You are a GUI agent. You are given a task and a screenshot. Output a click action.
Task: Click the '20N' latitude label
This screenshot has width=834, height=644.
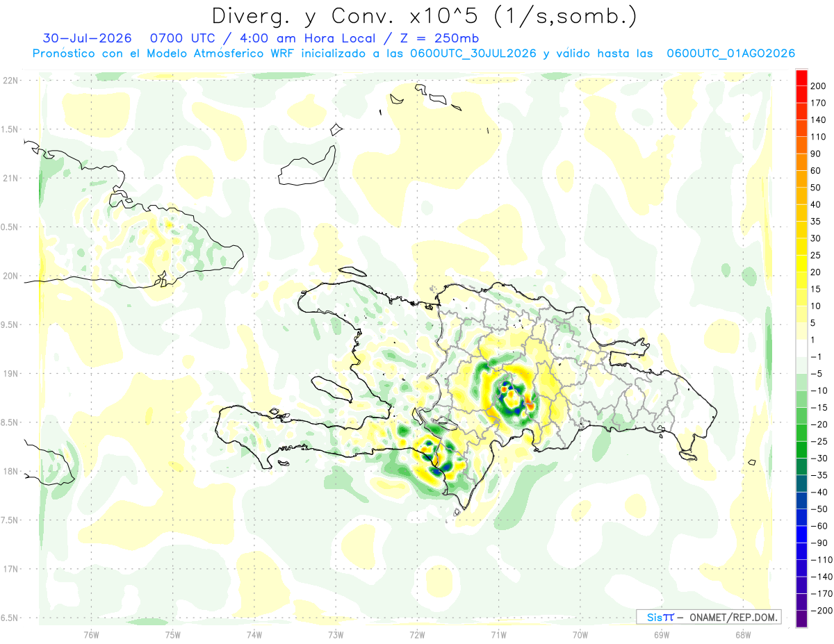[10, 276]
